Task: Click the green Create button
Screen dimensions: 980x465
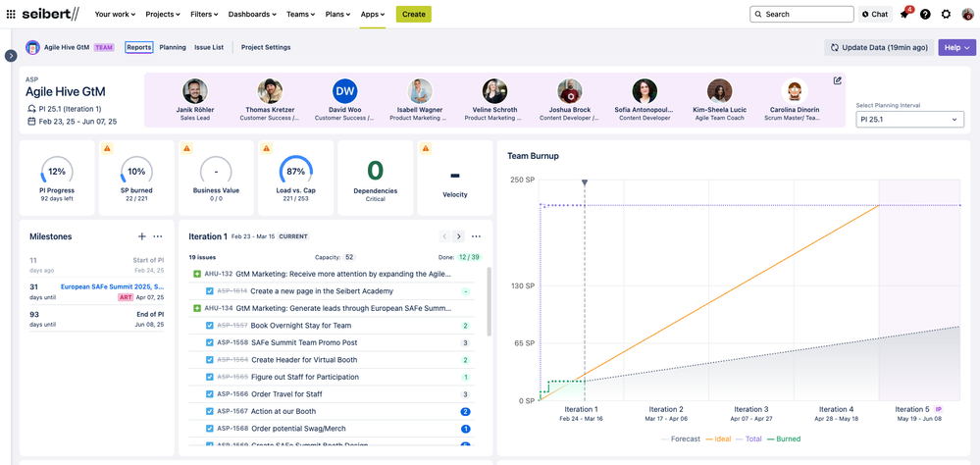Action: click(413, 15)
